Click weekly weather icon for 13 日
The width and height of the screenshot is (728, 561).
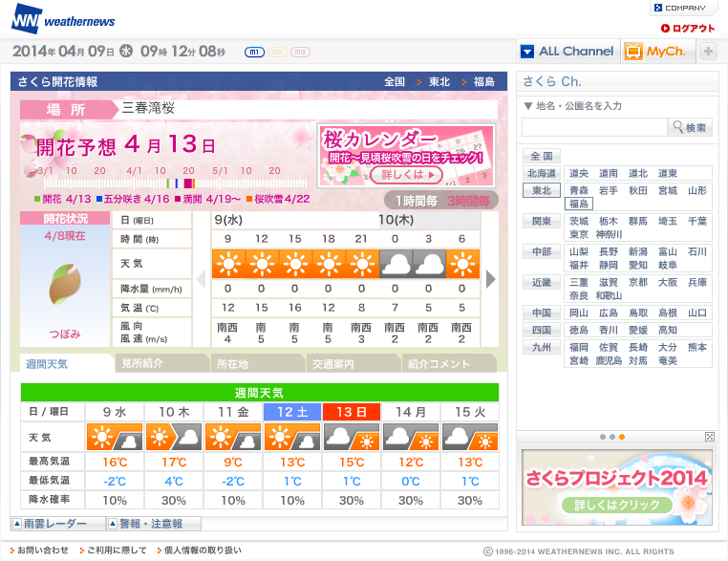pyautogui.click(x=352, y=437)
